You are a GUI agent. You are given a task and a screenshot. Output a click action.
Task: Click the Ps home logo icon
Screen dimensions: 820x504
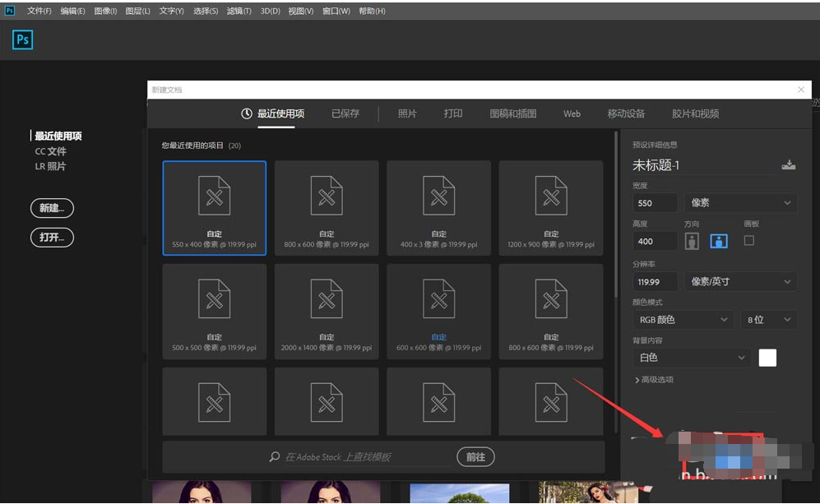pyautogui.click(x=23, y=39)
